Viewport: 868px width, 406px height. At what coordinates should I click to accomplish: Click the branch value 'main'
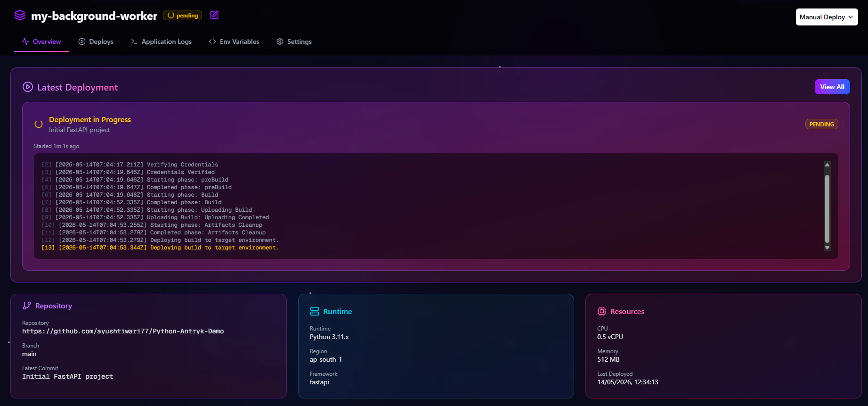point(29,354)
